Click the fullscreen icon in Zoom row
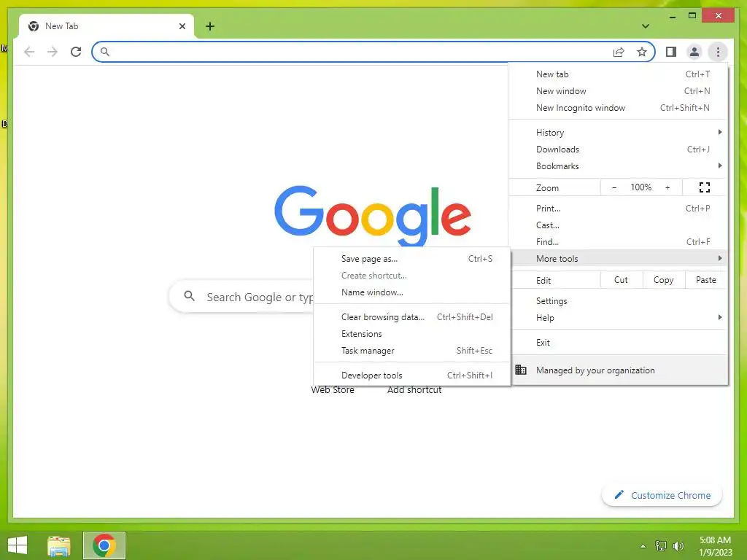This screenshot has height=560, width=747. [705, 187]
